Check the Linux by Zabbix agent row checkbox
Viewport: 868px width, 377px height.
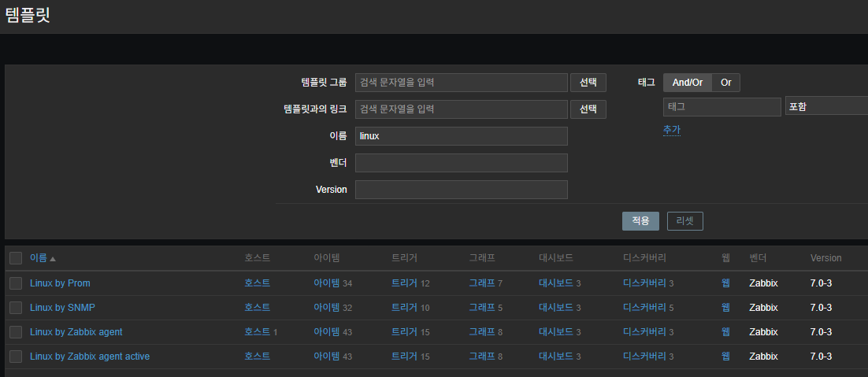pyautogui.click(x=16, y=331)
